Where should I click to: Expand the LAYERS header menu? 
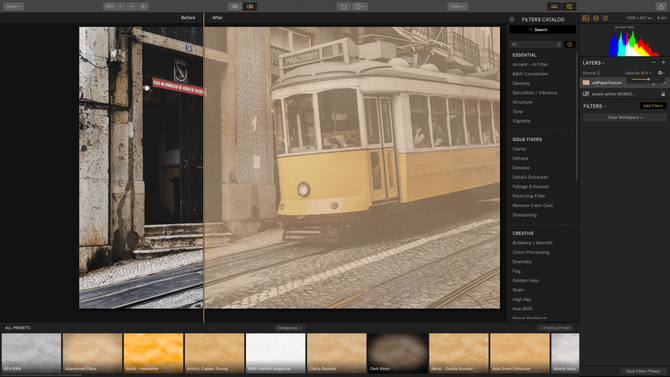click(594, 63)
